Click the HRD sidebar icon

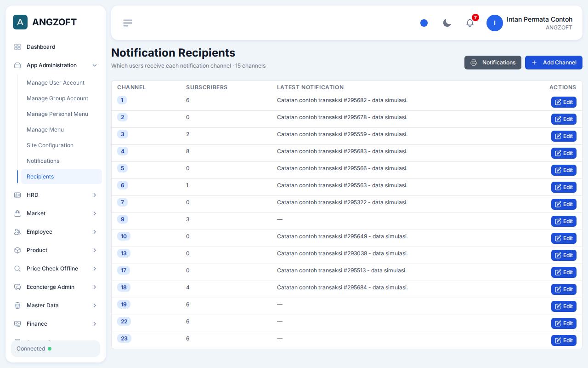point(17,195)
